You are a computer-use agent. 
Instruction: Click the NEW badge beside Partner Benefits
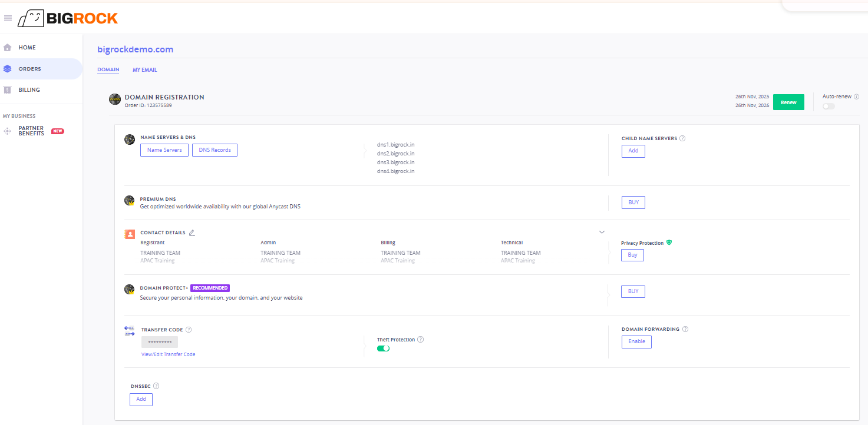tap(58, 131)
